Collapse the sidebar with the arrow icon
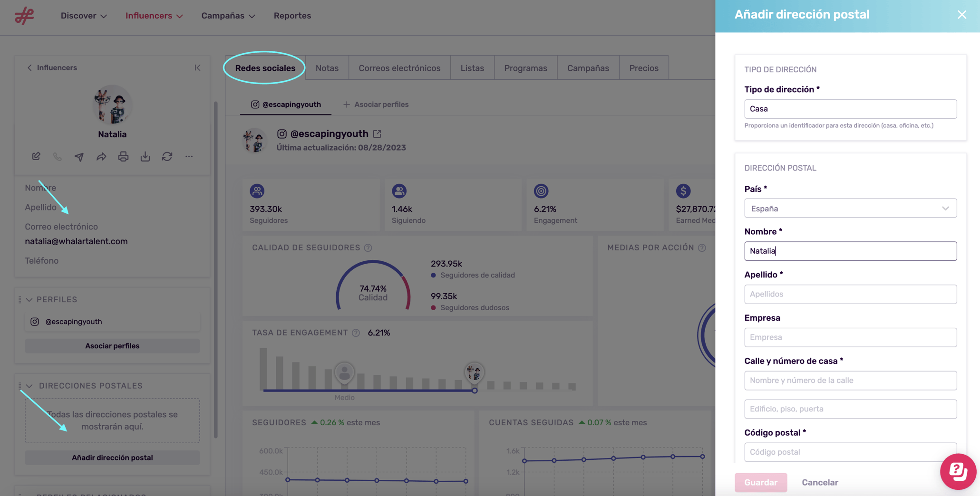 click(197, 67)
